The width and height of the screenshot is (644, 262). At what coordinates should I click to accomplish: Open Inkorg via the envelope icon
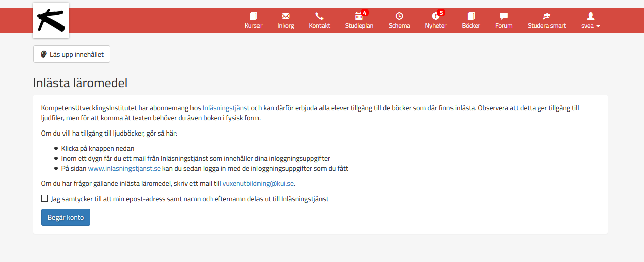pyautogui.click(x=286, y=16)
